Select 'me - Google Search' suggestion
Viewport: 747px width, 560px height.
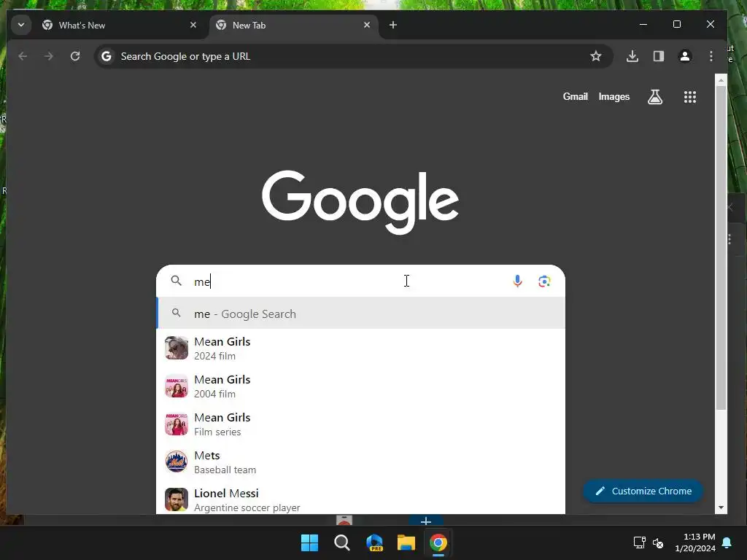click(x=360, y=314)
